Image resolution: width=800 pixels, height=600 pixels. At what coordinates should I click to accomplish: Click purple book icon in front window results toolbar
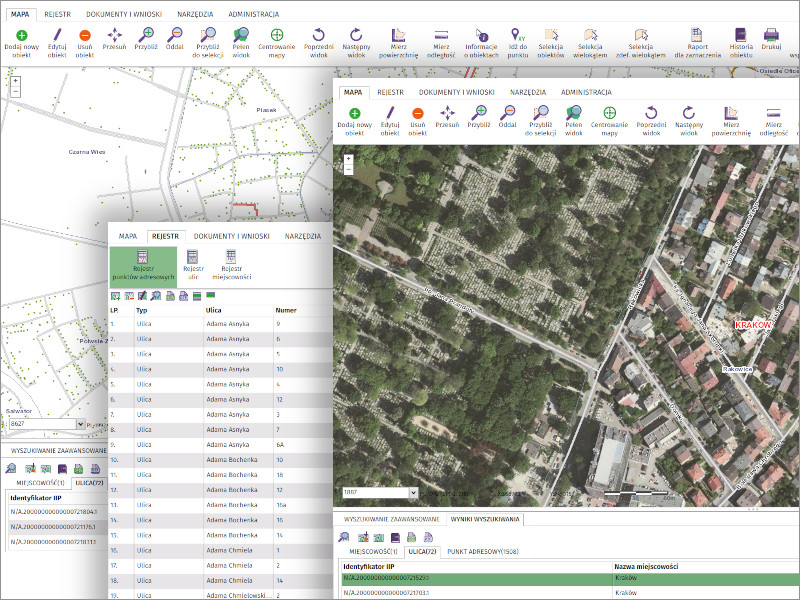coord(395,537)
